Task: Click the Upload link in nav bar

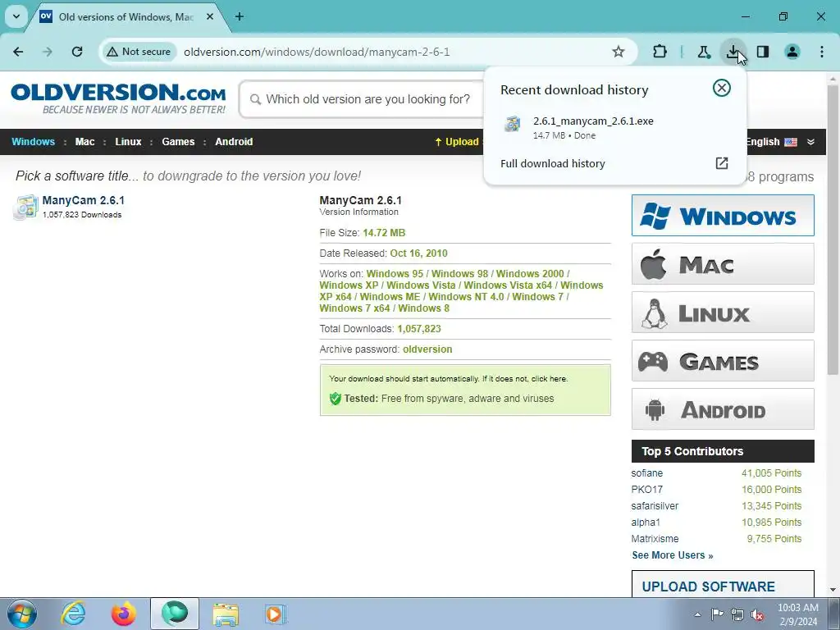Action: point(457,142)
